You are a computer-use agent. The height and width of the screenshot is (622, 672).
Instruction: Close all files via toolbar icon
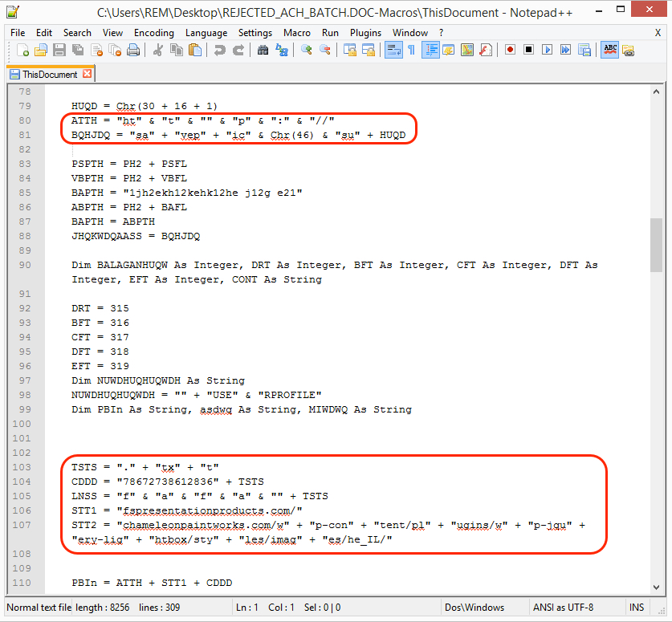coord(115,50)
